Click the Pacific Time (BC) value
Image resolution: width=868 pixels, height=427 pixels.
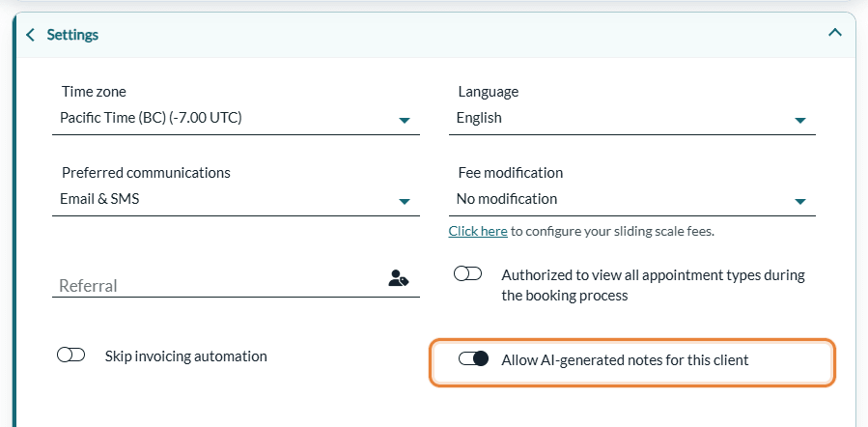click(x=151, y=118)
